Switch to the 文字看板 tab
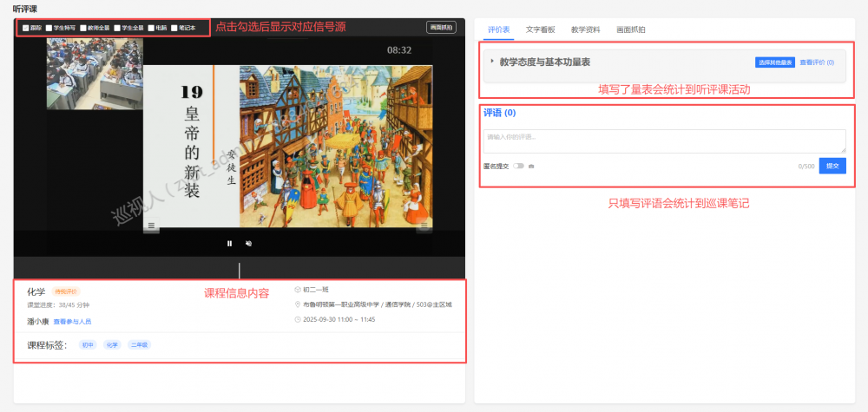The image size is (868, 412). 540,29
